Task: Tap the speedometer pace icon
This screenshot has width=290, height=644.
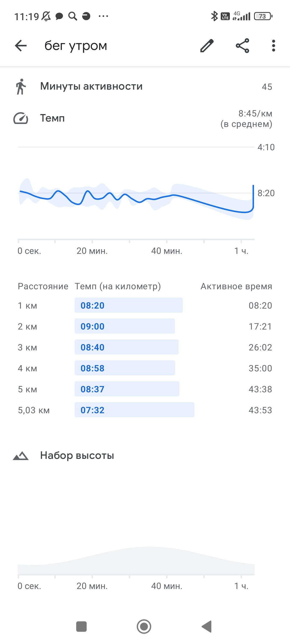Action: click(x=21, y=118)
